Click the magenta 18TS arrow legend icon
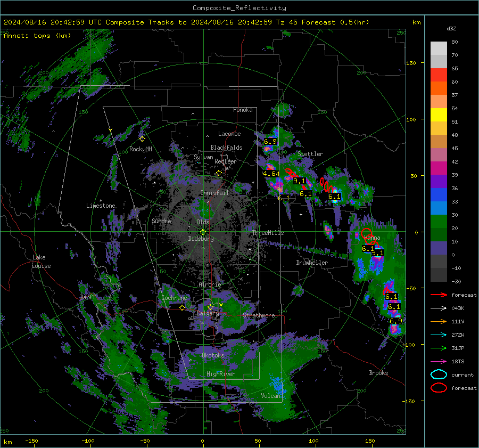479x448 pixels. [x=439, y=362]
